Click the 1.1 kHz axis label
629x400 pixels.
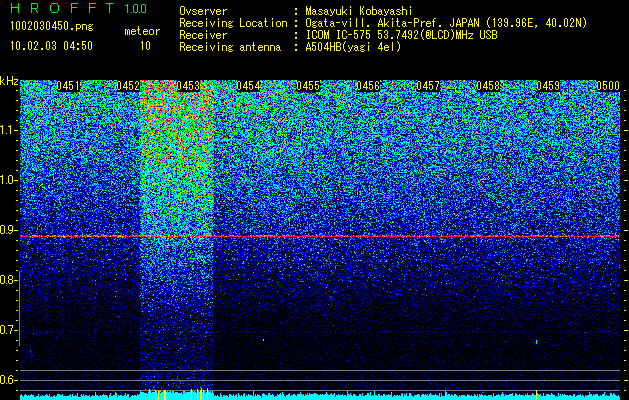tap(8, 130)
